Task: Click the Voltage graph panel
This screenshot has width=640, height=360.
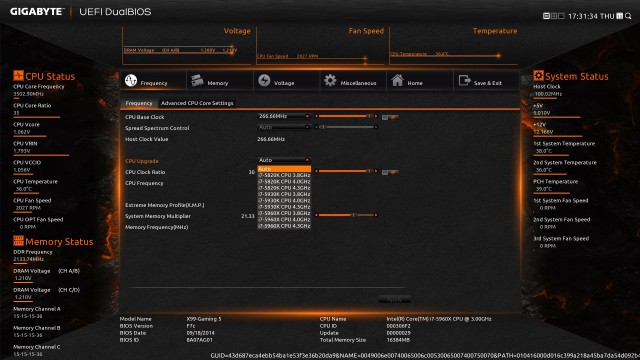Action: pyautogui.click(x=187, y=46)
